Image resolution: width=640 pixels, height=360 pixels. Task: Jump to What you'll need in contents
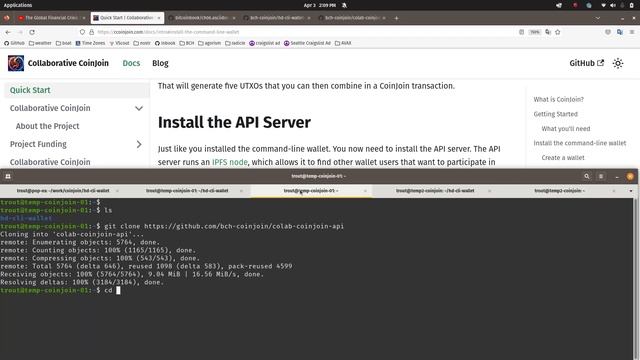(566, 129)
